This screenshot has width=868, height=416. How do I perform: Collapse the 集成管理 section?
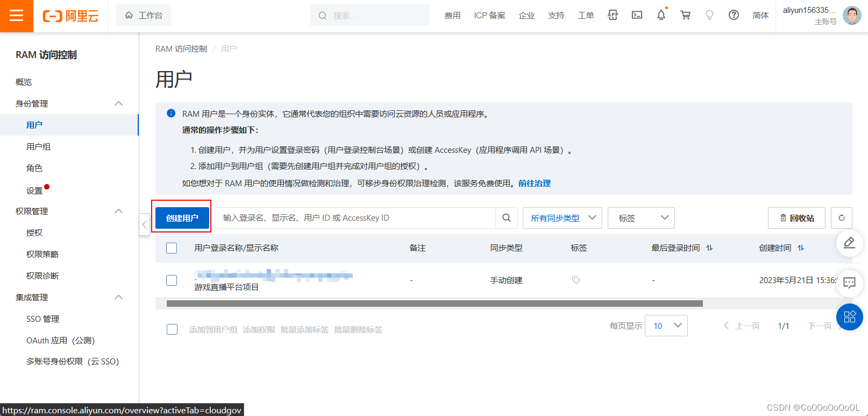[x=119, y=297]
